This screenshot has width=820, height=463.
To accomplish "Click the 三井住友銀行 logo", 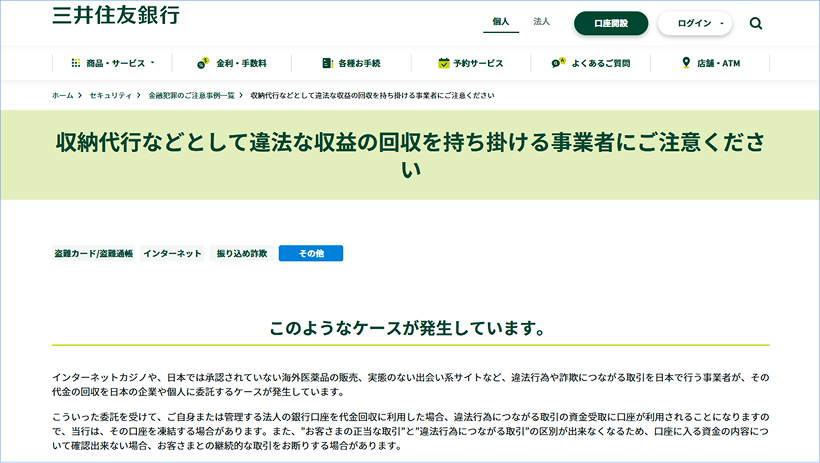I will (116, 15).
